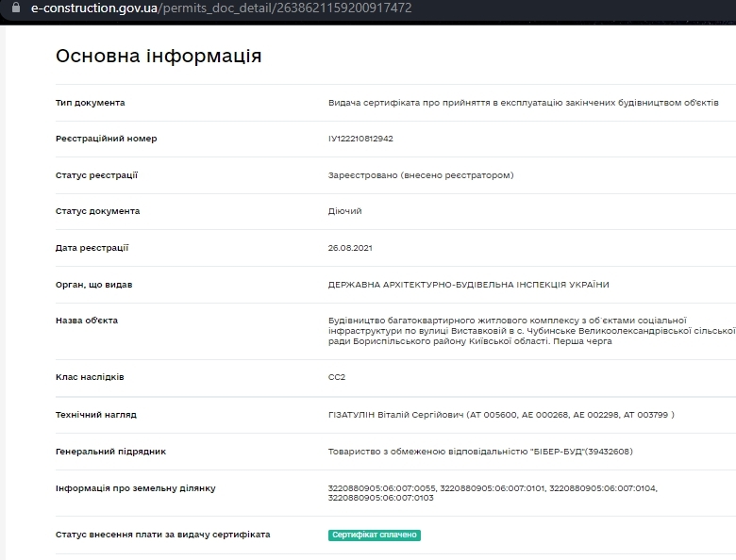Click the 'БІБЕР-БУД' contractor value
Screen dimensions: 736x560
(480, 452)
